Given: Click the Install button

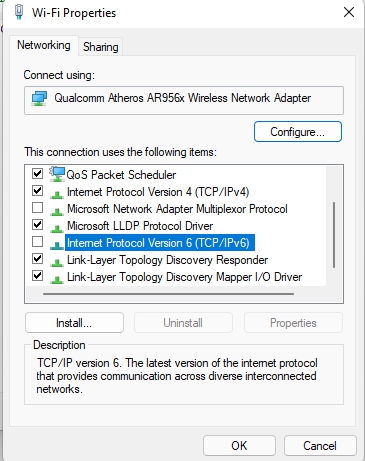Looking at the screenshot, I should (x=74, y=323).
